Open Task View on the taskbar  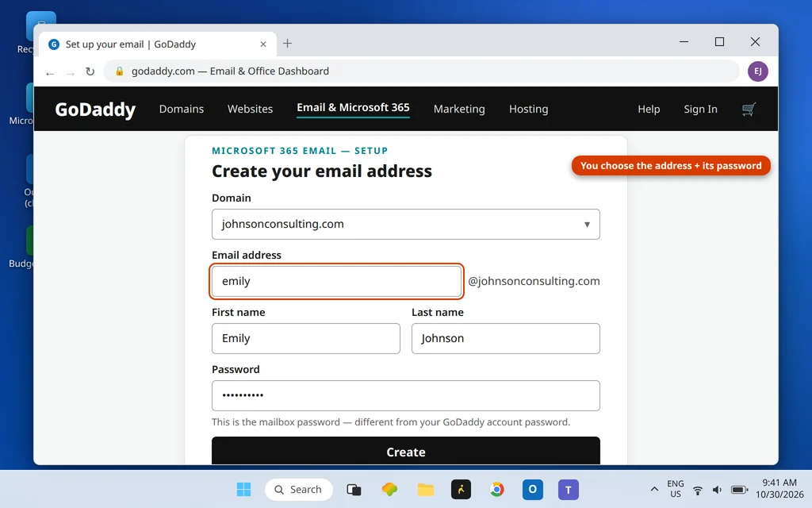click(x=354, y=489)
